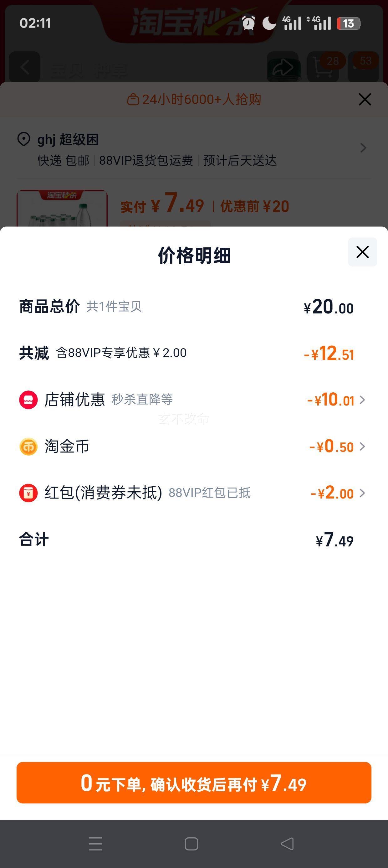Tap the 店铺优惠 red shop icon
The width and height of the screenshot is (388, 868).
[x=28, y=400]
